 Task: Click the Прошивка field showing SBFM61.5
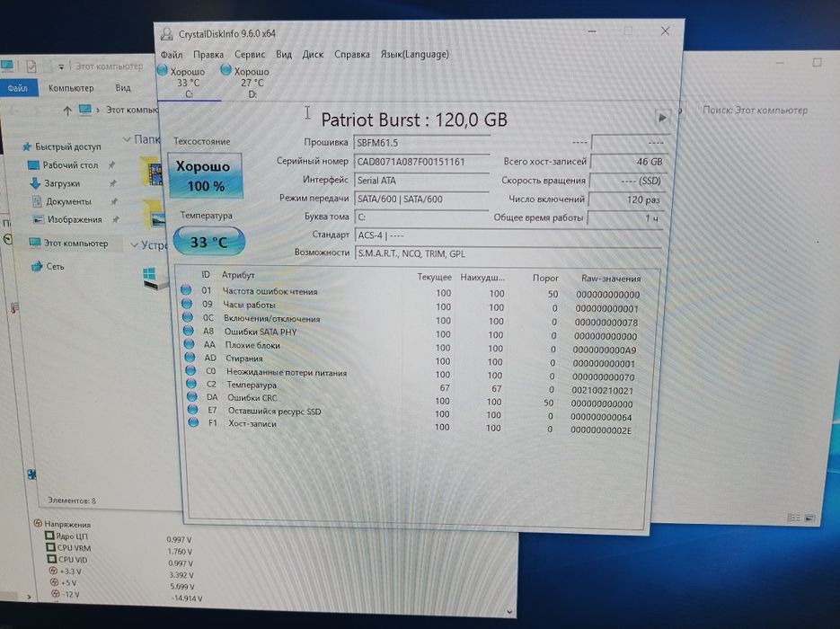[421, 143]
